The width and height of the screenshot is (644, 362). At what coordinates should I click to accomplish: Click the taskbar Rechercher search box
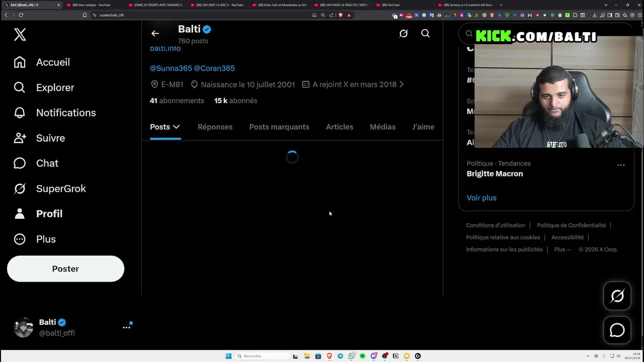tap(262, 356)
